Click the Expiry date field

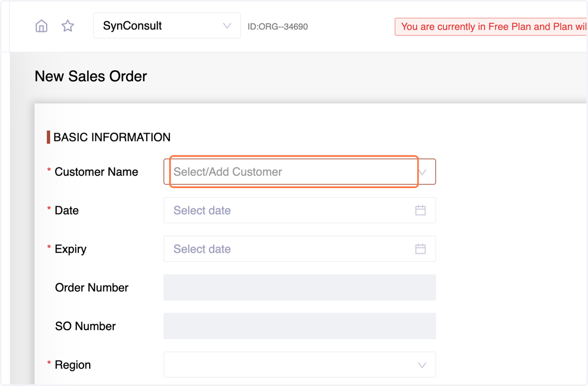[x=299, y=249]
